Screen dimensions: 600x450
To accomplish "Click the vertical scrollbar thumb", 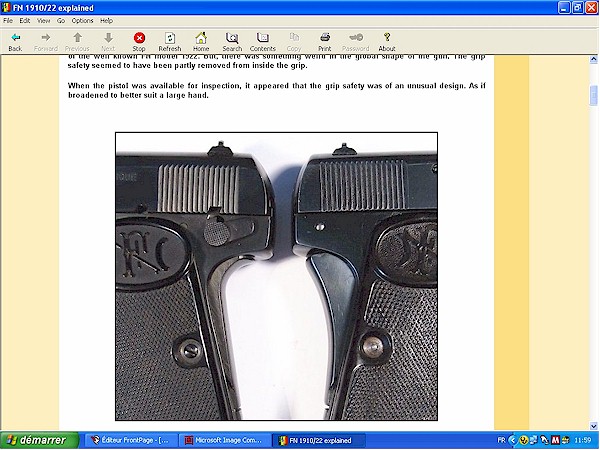I will tap(593, 96).
